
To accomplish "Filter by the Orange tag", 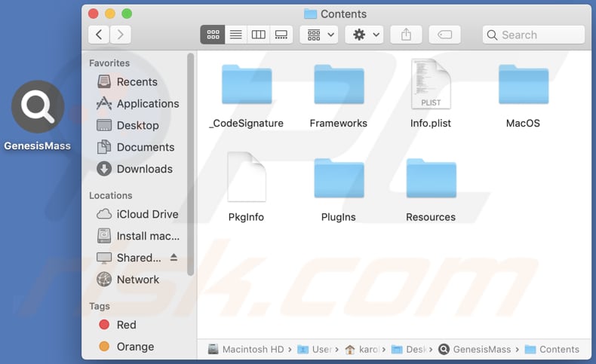I will coord(127,346).
